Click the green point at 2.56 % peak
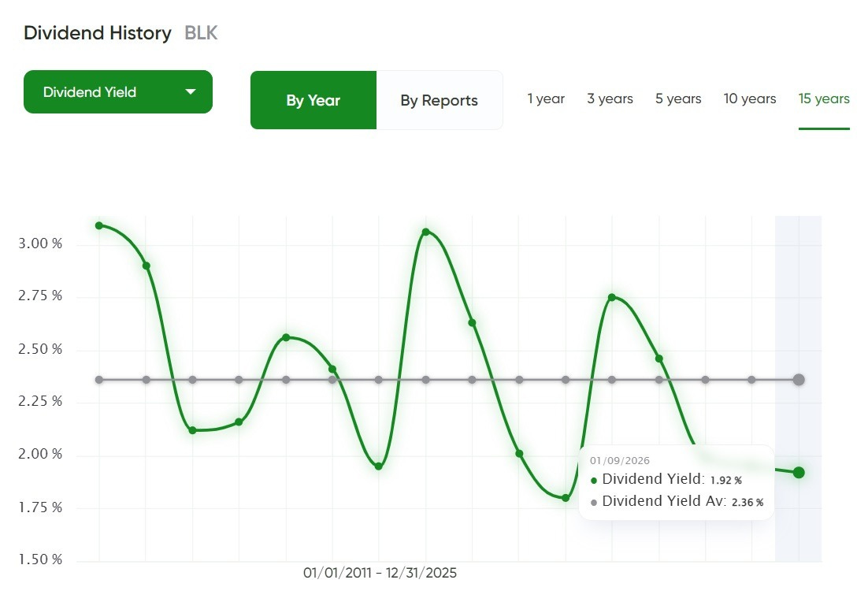Viewport: 868px width, 602px height. [x=286, y=337]
